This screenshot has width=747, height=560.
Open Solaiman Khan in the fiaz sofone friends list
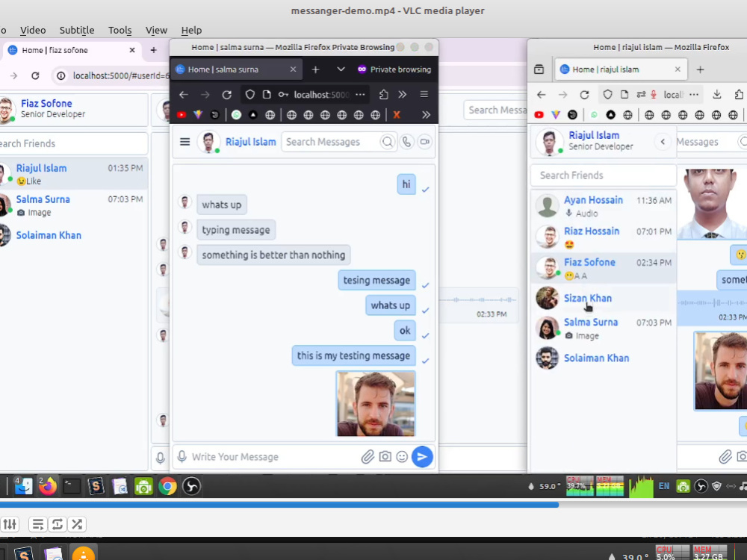click(x=73, y=235)
